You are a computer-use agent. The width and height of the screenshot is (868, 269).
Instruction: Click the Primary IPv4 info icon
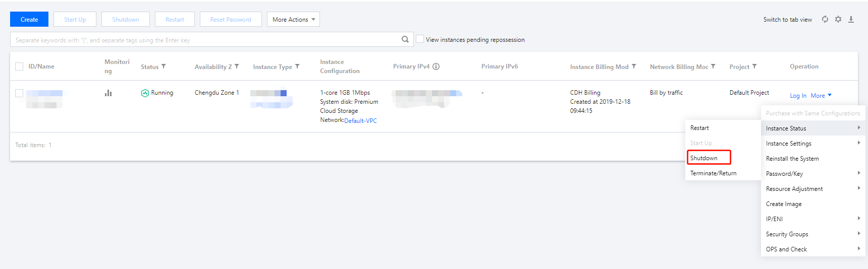[x=436, y=66]
